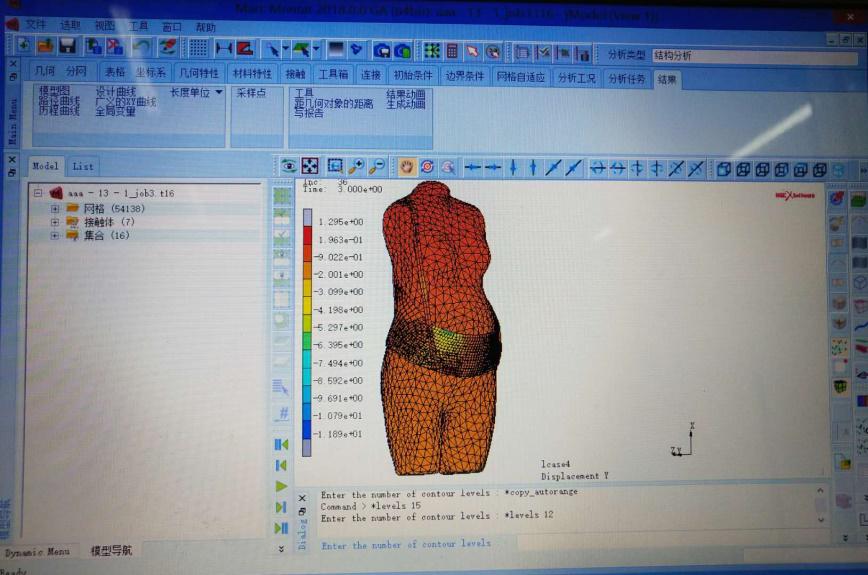Toggle the eye visibility icon
Screen dimensions: 868x575
(x=288, y=167)
